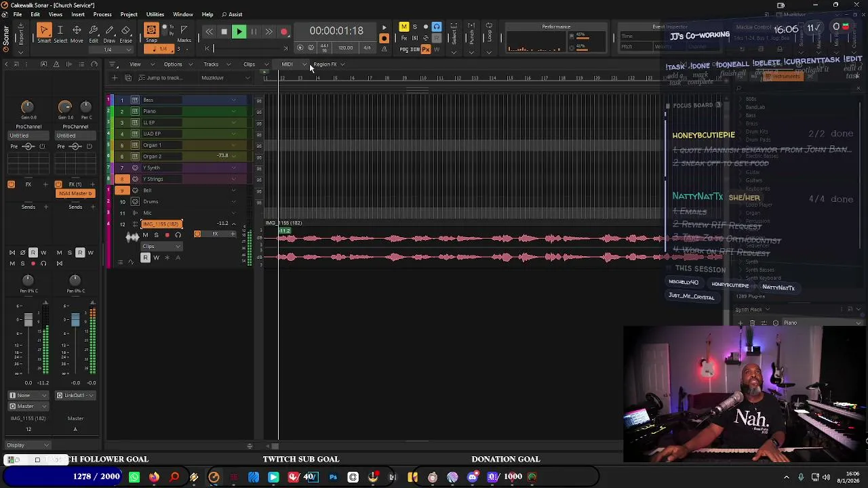This screenshot has width=868, height=488.
Task: Mute the IMG_1155 track
Action: point(145,235)
